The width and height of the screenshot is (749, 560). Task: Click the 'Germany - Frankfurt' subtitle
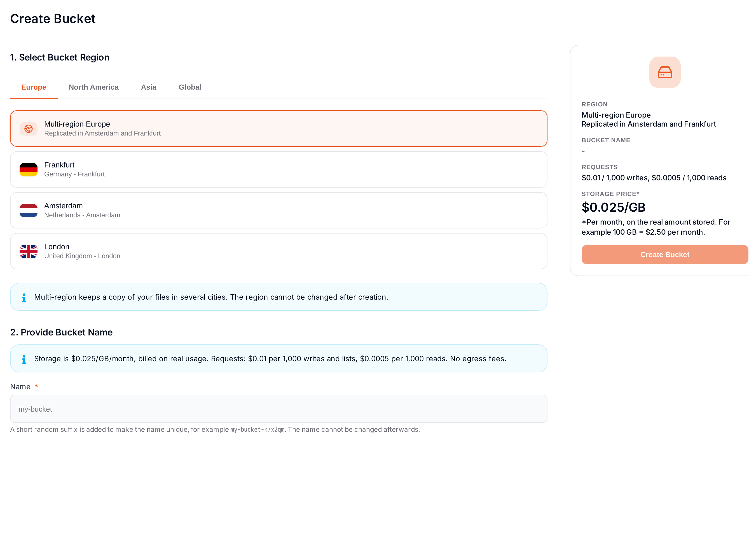(74, 174)
